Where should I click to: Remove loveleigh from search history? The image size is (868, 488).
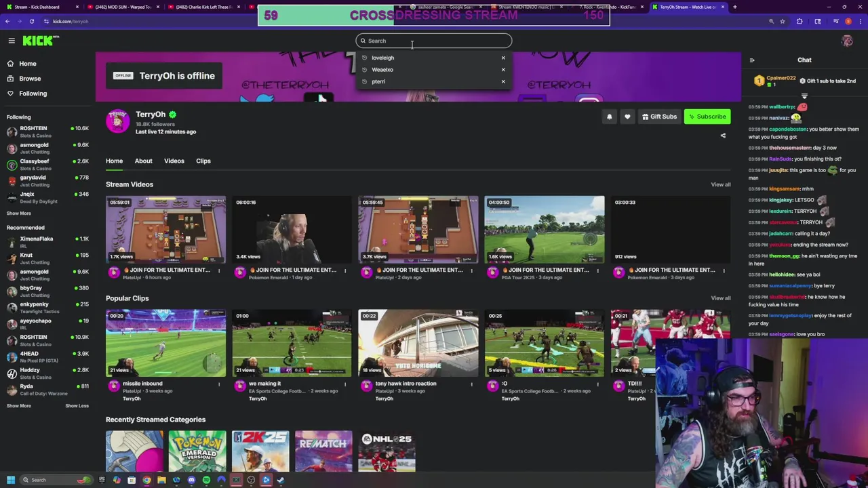503,58
